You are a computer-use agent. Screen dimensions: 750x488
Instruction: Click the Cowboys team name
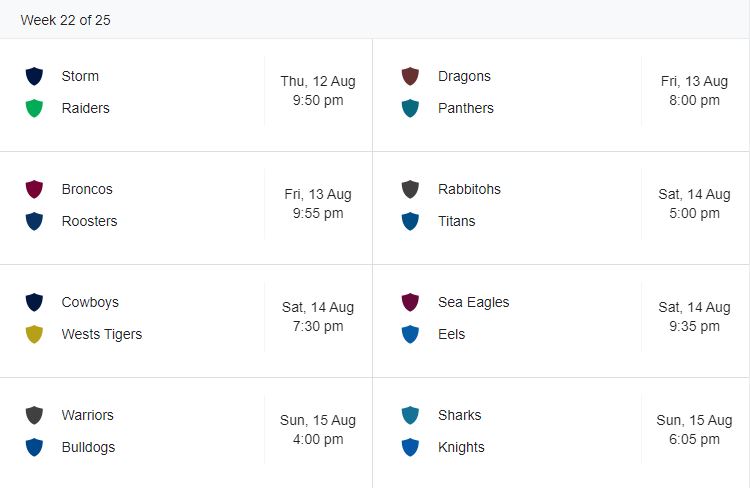[90, 302]
